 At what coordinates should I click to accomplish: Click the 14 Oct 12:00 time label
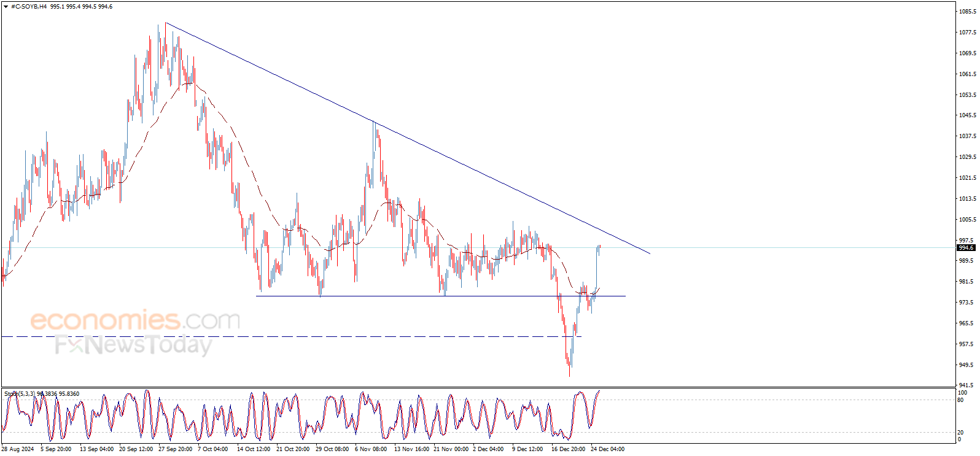254,449
